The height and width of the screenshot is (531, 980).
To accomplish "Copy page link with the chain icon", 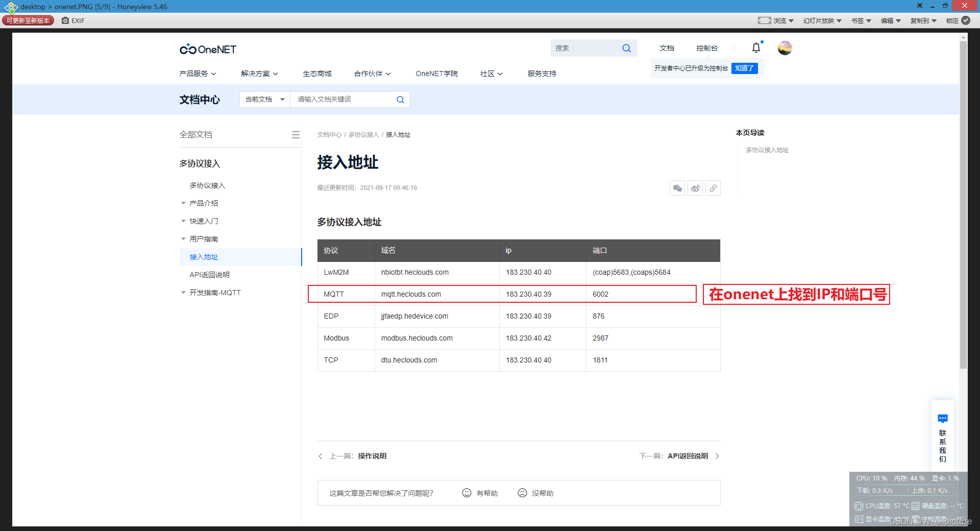I will pos(713,188).
